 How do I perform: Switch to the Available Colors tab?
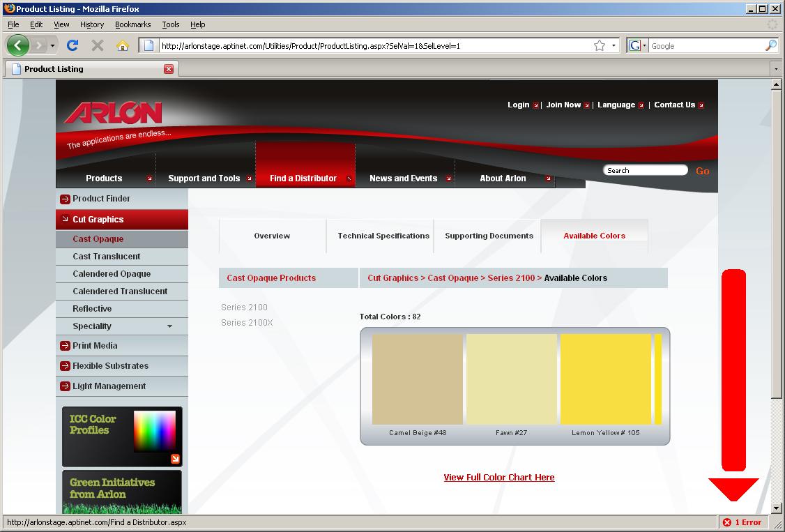click(x=595, y=236)
